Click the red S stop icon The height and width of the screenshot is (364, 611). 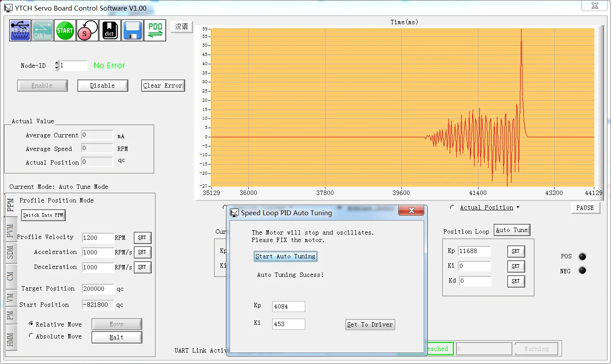[88, 30]
